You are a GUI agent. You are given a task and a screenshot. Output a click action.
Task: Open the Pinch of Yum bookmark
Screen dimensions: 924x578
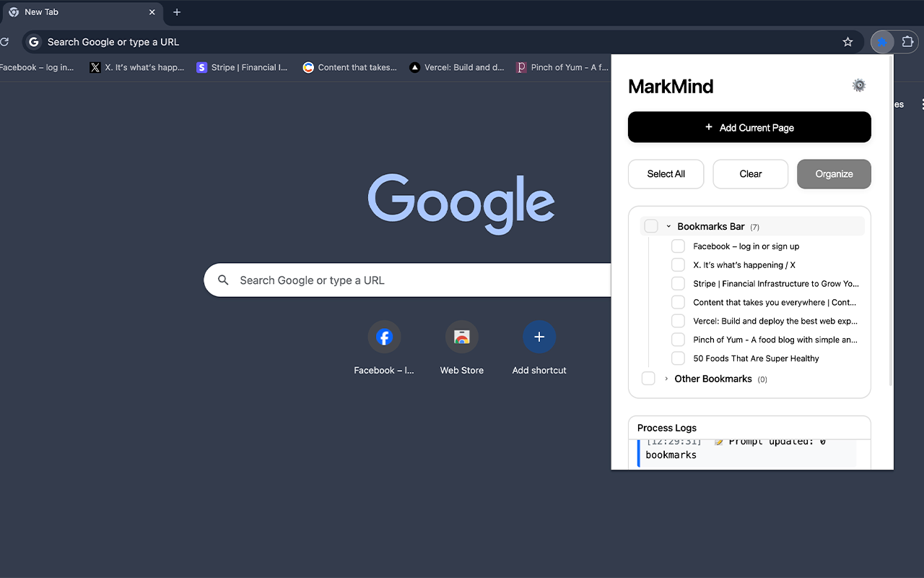(x=562, y=67)
